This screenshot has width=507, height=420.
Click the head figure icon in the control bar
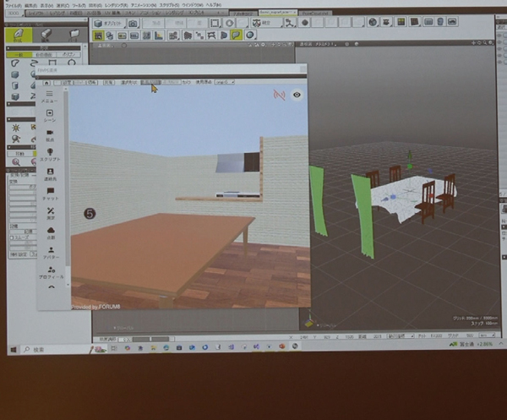[x=440, y=22]
